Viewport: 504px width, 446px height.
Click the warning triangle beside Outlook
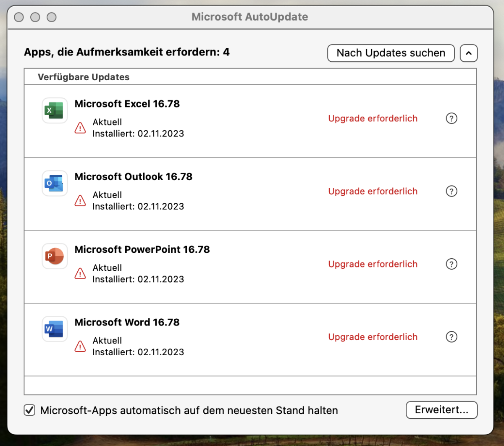(80, 201)
